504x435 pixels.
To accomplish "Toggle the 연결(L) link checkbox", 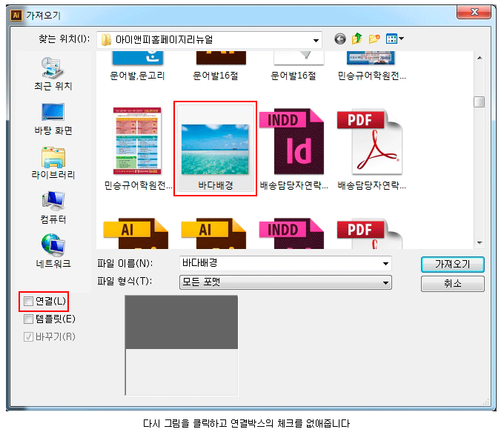I will 29,302.
